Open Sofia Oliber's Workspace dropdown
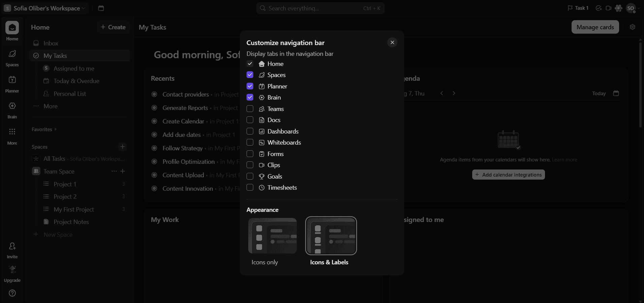The width and height of the screenshot is (644, 303). (46, 8)
